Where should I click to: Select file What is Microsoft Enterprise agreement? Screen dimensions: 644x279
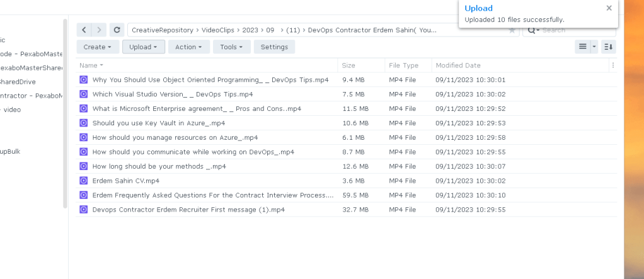197,109
